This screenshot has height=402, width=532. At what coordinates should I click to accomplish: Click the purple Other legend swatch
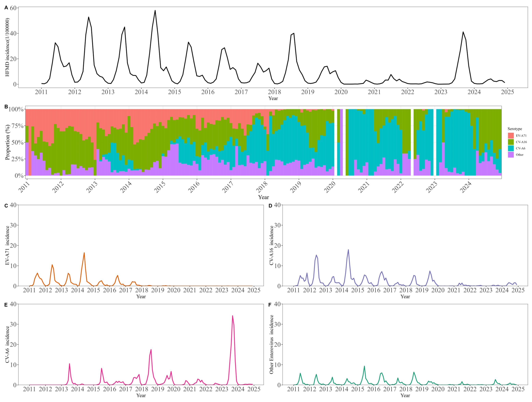[511, 155]
